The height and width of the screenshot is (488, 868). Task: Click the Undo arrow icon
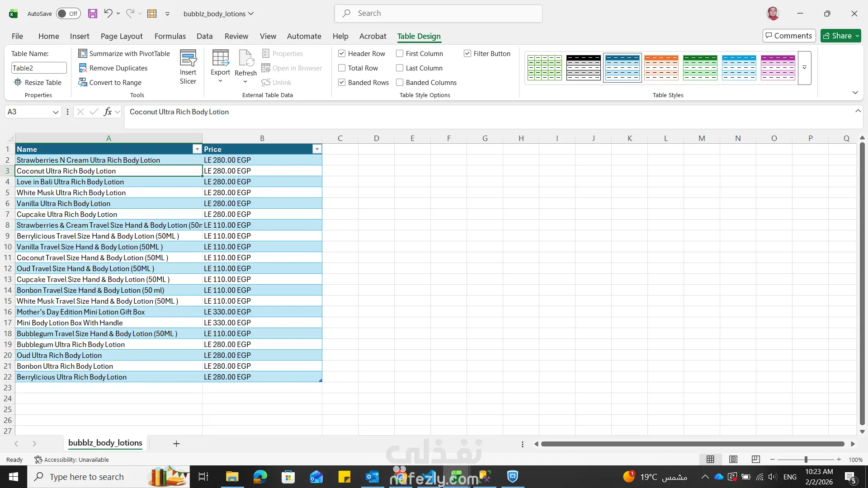point(108,14)
